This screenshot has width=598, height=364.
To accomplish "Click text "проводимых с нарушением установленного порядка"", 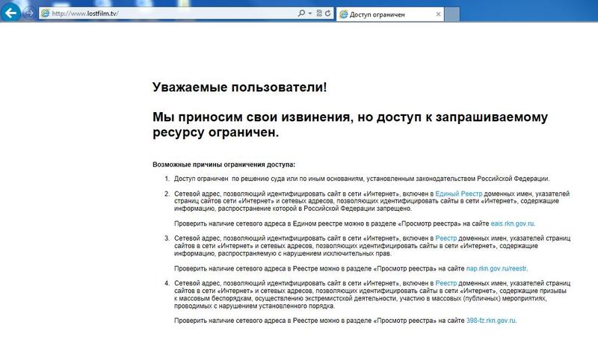I will click(254, 306).
